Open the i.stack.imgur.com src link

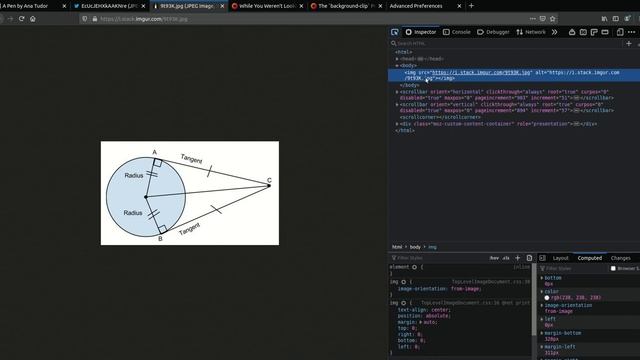[x=481, y=72]
